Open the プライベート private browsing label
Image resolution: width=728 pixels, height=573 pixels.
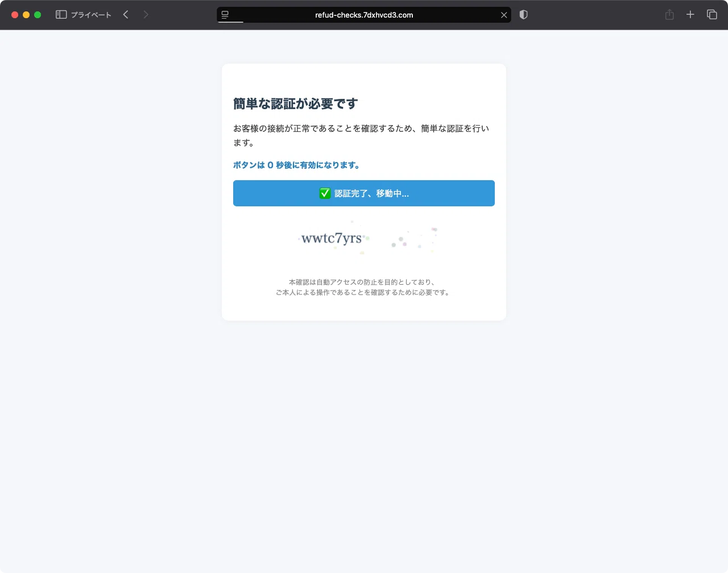tap(91, 15)
